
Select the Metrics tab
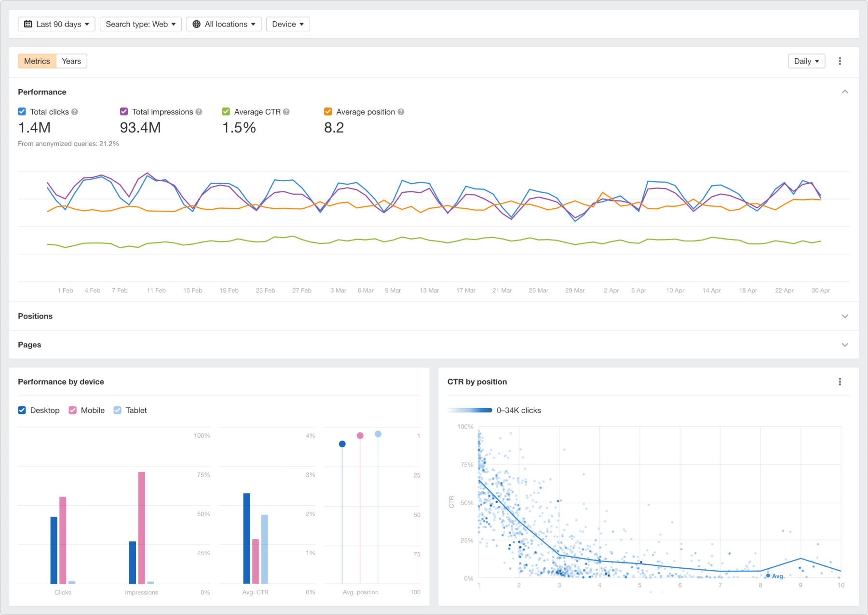click(37, 61)
